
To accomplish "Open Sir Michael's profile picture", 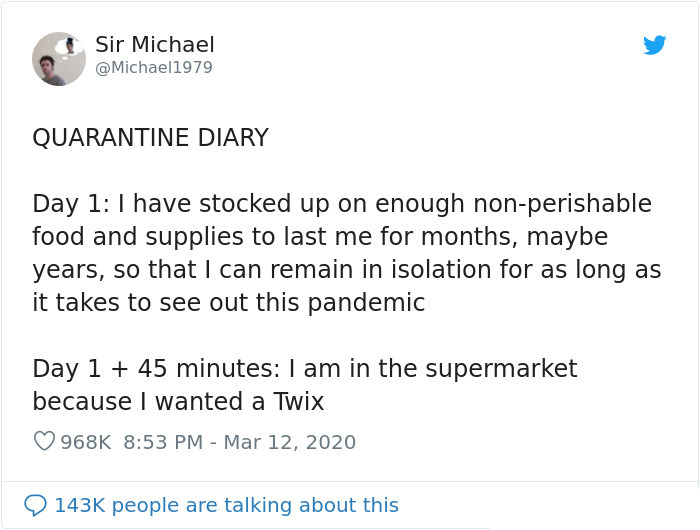I will 59,59.
